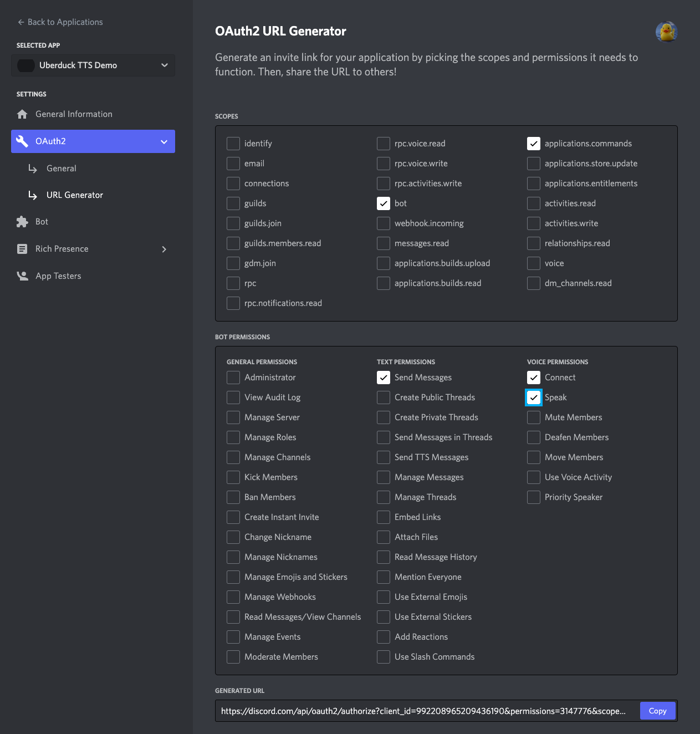Uncheck the applications.commands scope
The image size is (700, 734).
(534, 144)
